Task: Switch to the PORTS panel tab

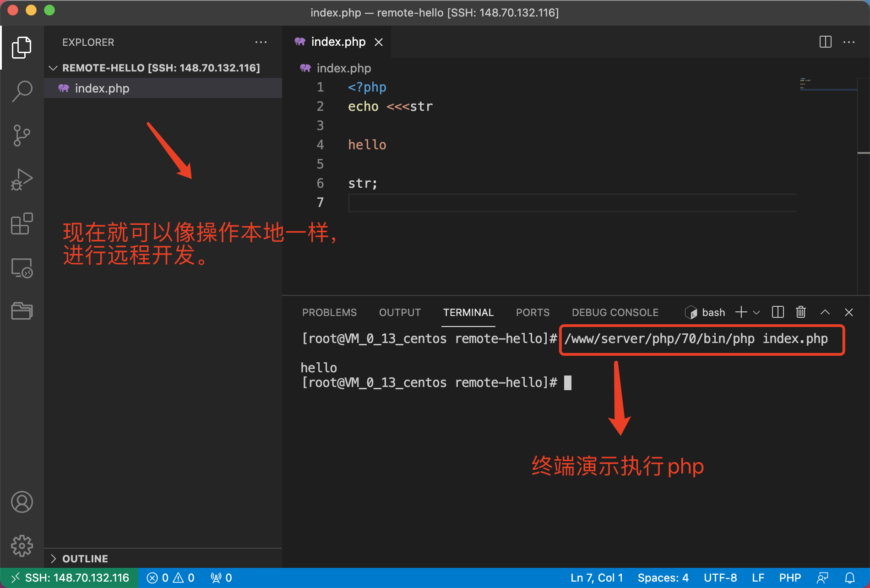Action: tap(533, 312)
